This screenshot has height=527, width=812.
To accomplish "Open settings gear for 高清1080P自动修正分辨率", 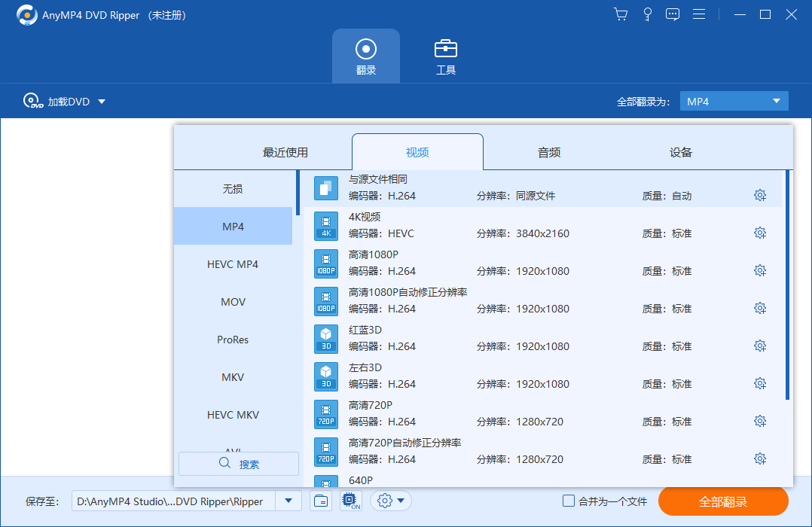I will pos(760,309).
